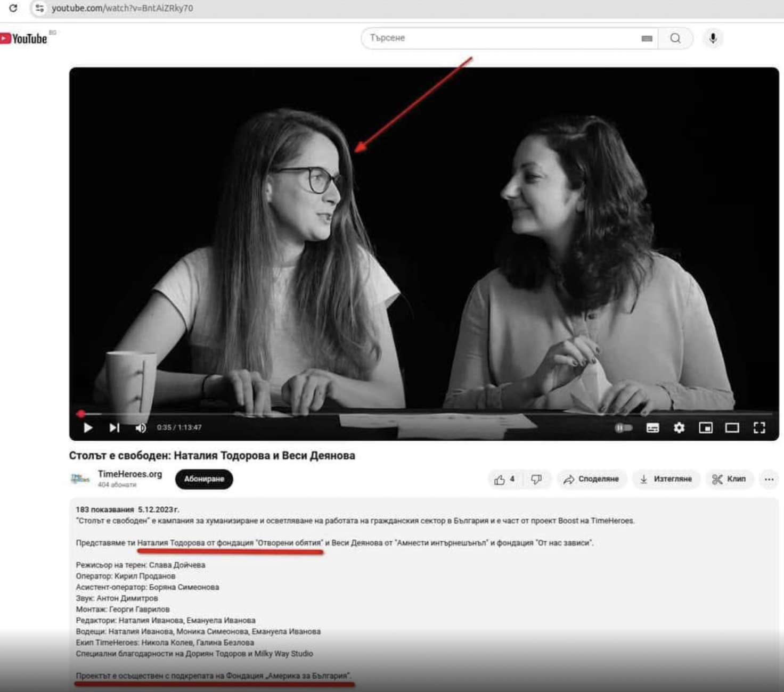
Task: Skip to the next video
Action: click(115, 427)
